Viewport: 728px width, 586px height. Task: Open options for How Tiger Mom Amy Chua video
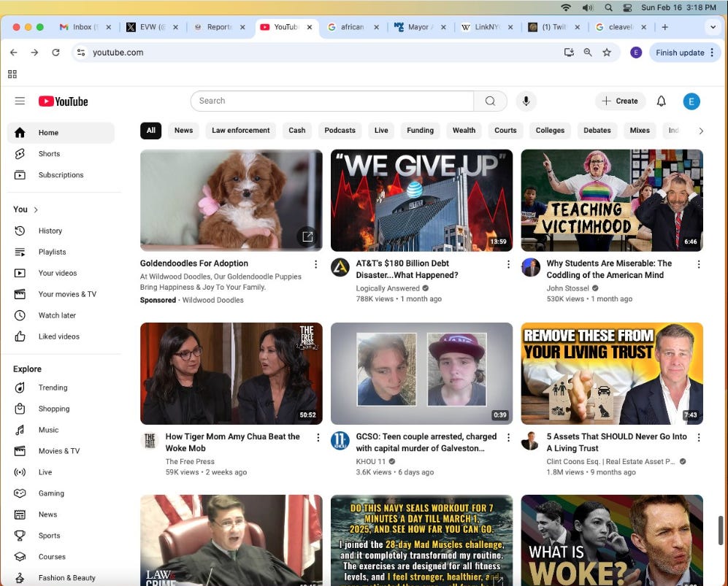tap(318, 438)
